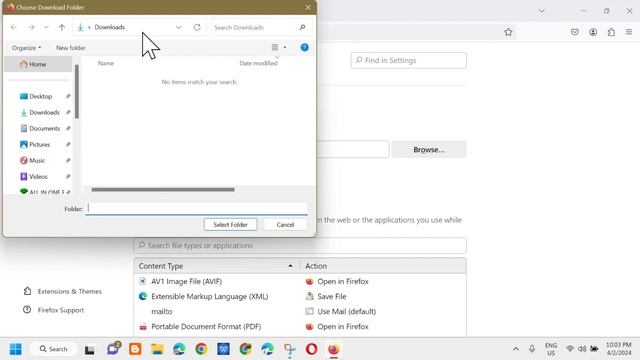This screenshot has height=360, width=640.
Task: Open dialog help icon
Action: point(304,47)
